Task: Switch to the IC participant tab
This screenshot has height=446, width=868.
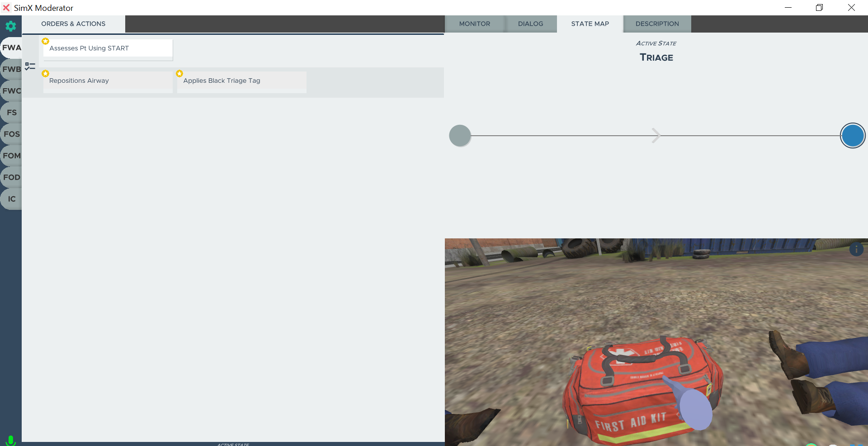Action: pos(12,199)
